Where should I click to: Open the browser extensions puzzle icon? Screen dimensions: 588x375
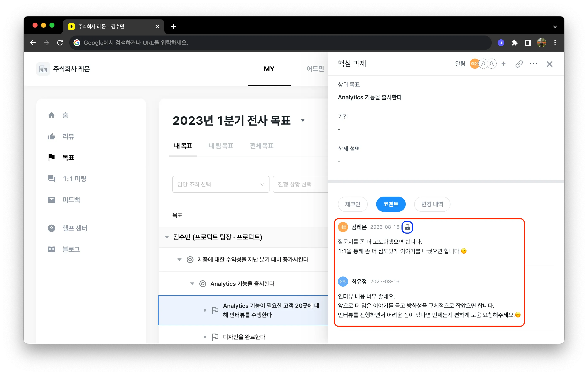point(514,43)
